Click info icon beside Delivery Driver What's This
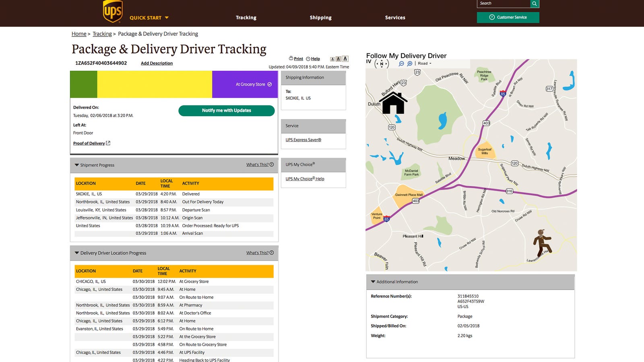Viewport: 644px width, 362px height. (x=272, y=253)
